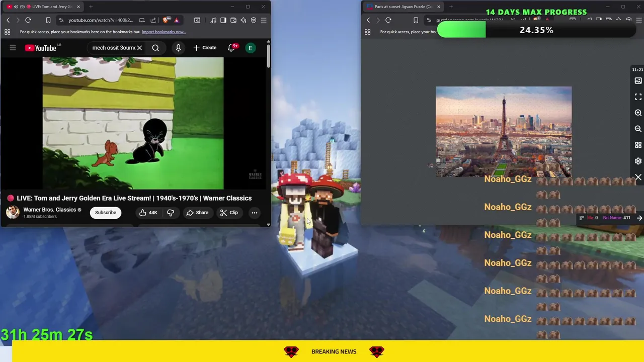644x362 pixels.
Task: Open the YouTube account avatar E
Action: pyautogui.click(x=250, y=48)
